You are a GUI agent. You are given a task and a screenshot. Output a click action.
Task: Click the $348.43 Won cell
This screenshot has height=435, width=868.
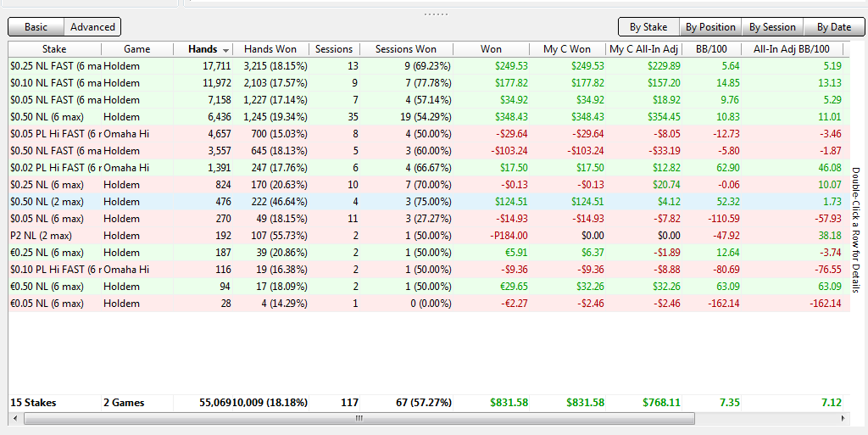[x=509, y=117]
